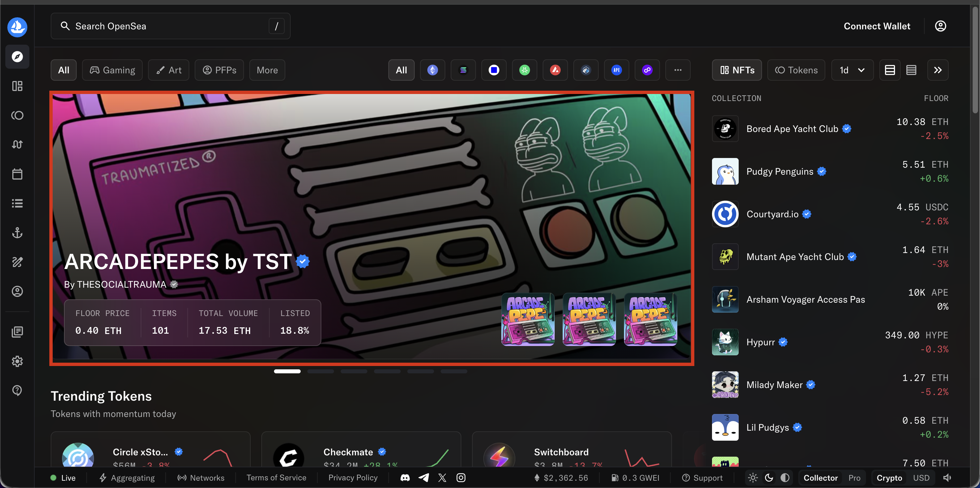The width and height of the screenshot is (980, 488).
Task: Open the Privacy Policy link
Action: [x=353, y=477]
